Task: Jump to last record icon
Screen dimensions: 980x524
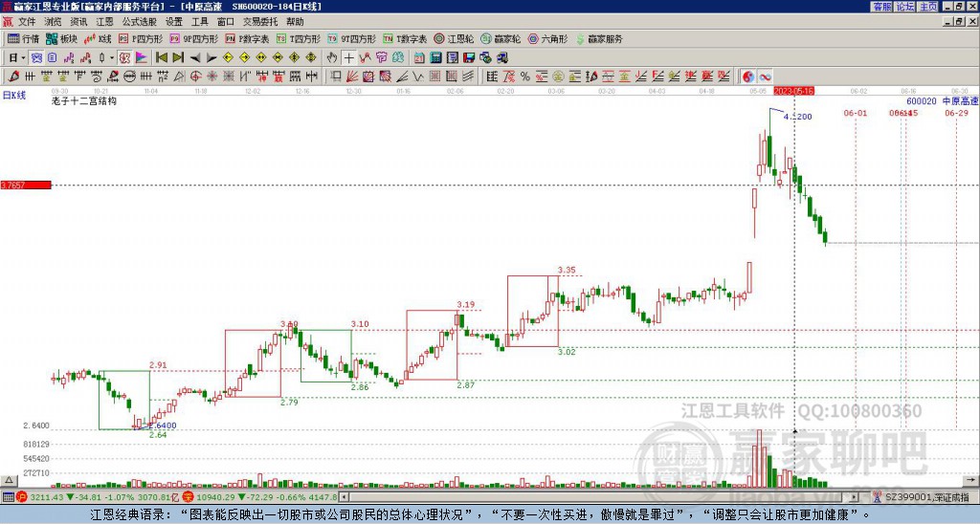Action: click(x=178, y=57)
